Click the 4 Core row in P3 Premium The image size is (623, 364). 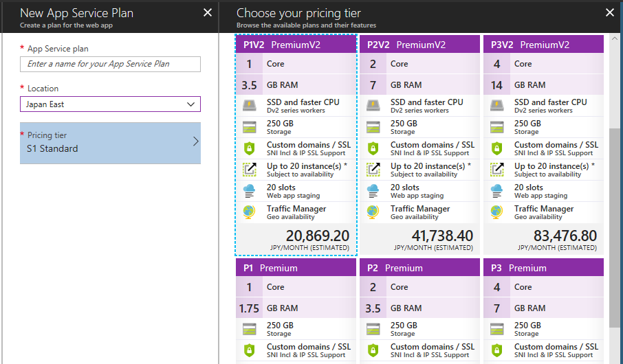(x=543, y=286)
